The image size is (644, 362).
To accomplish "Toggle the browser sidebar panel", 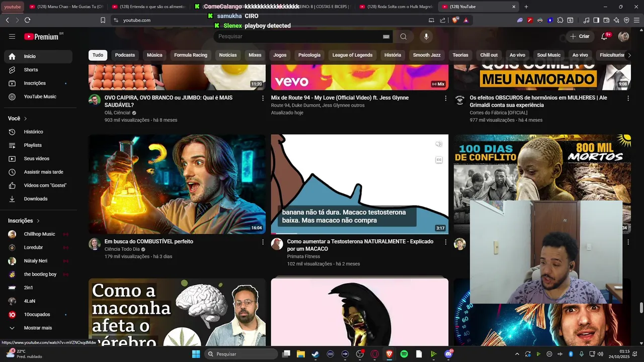I will click(x=596, y=20).
